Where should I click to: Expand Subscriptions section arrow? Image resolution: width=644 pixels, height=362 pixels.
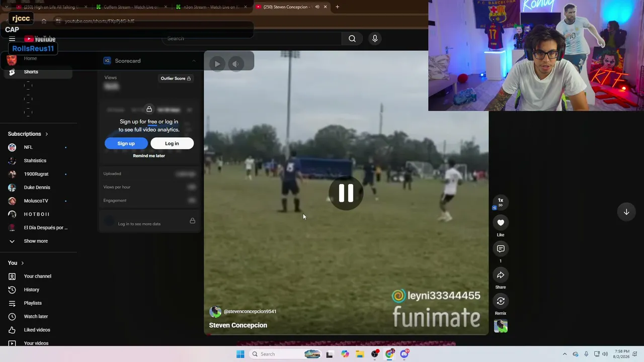(x=47, y=134)
